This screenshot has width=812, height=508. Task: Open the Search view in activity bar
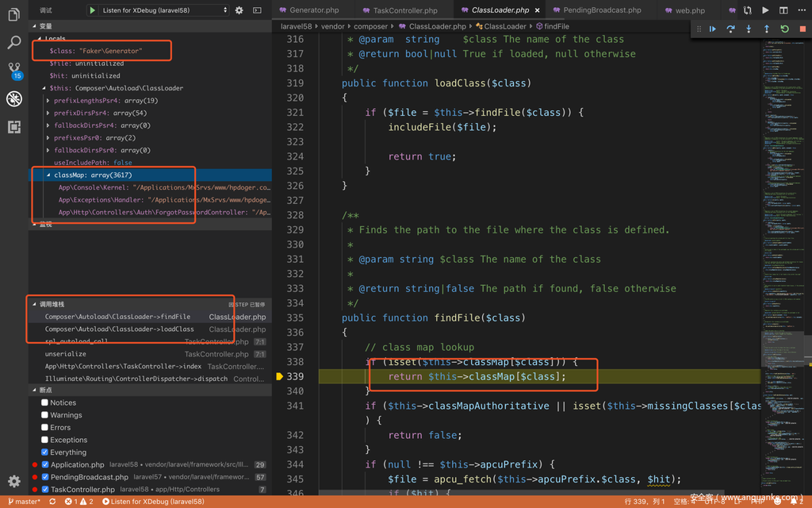pos(13,42)
